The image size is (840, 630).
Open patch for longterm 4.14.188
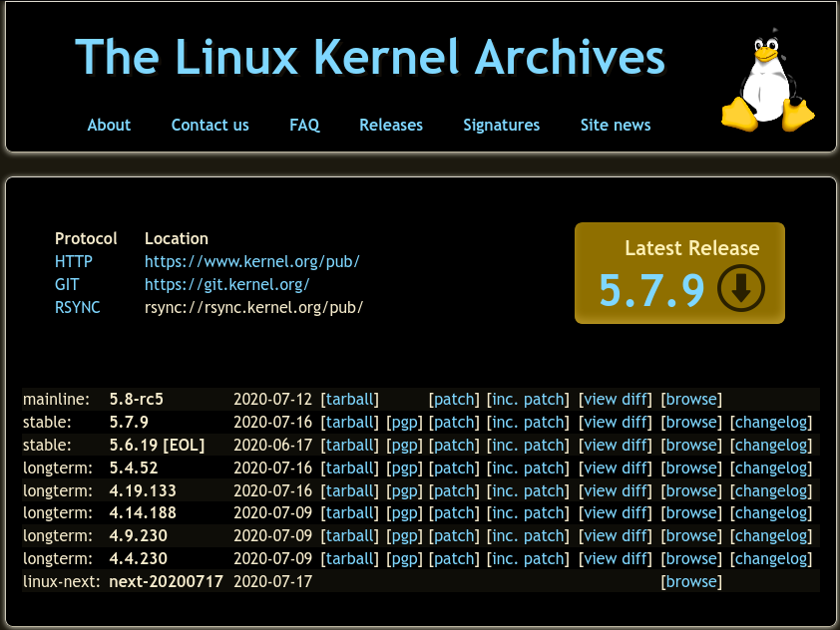pyautogui.click(x=454, y=512)
